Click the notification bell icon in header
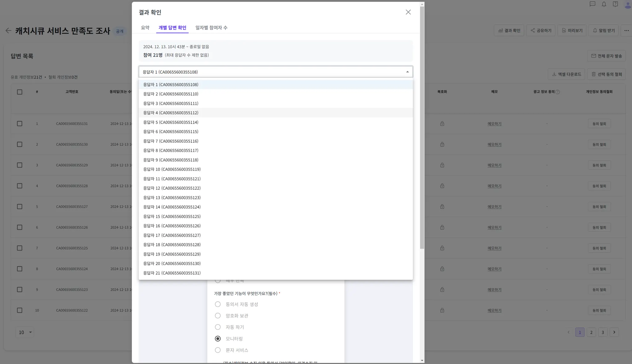Screen dimensions: 632x364 pos(604,4)
